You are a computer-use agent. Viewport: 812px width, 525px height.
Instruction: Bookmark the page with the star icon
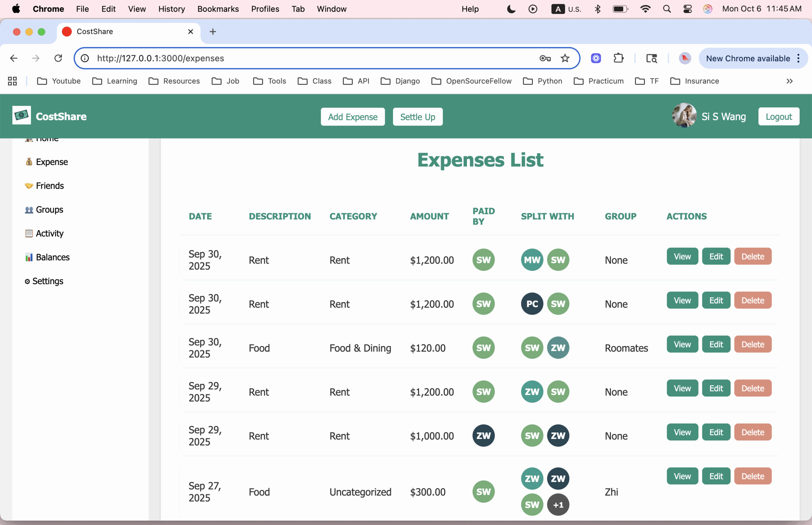pos(565,58)
